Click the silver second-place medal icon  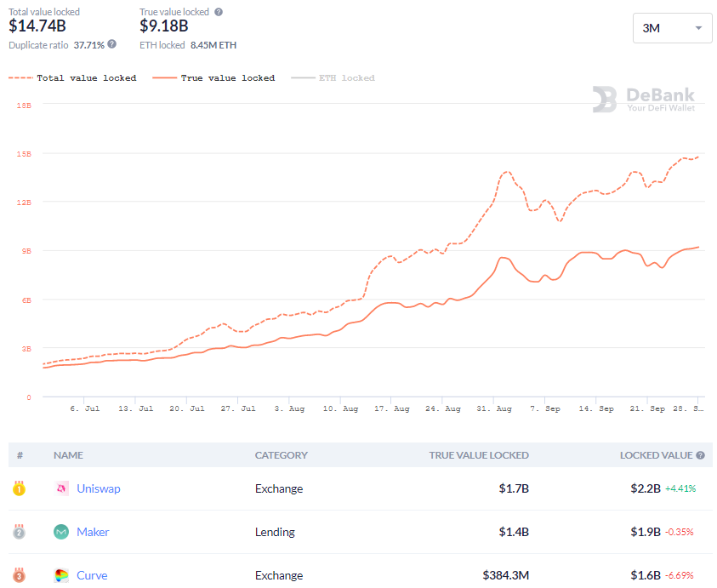pyautogui.click(x=19, y=532)
